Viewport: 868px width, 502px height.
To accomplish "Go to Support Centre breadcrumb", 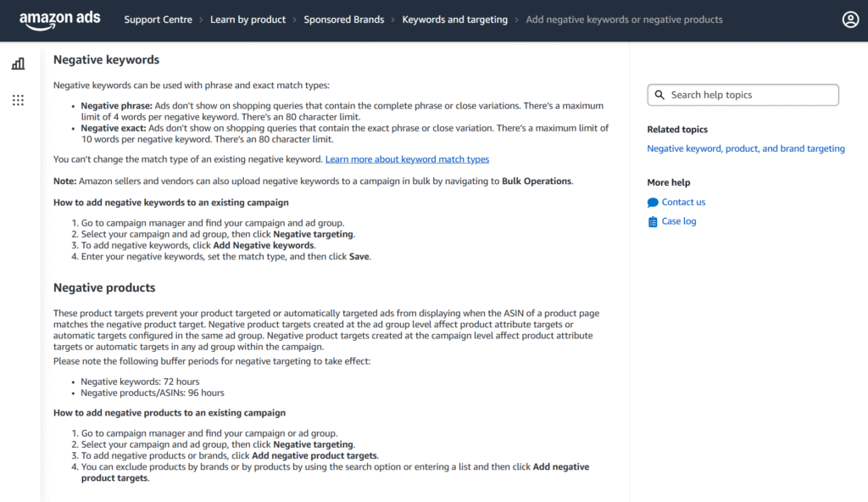I will coord(158,20).
